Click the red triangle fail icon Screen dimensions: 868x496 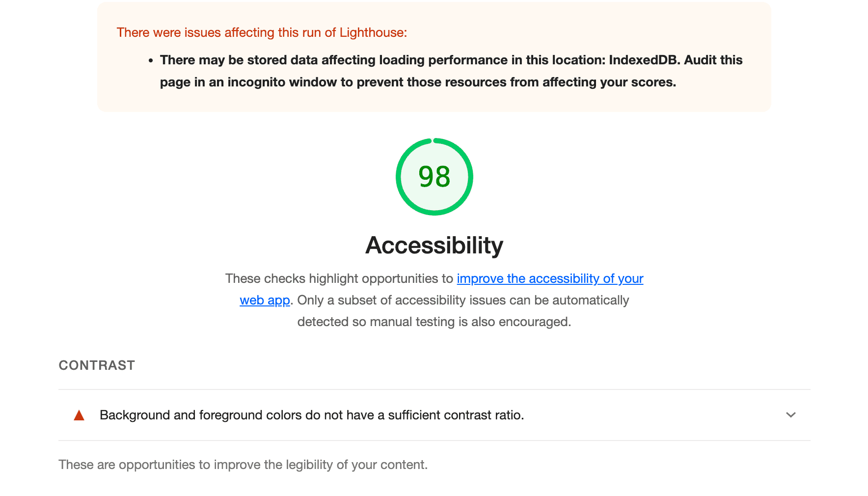pos(79,415)
